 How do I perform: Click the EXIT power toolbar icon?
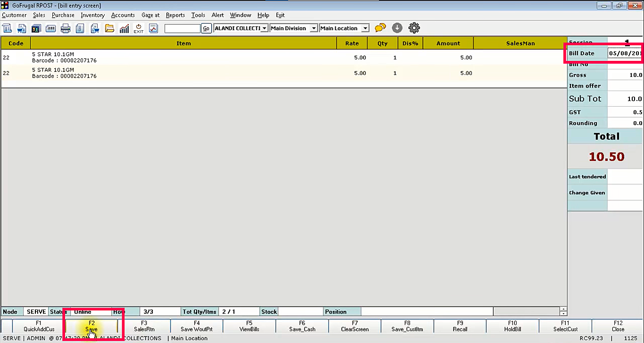[139, 28]
